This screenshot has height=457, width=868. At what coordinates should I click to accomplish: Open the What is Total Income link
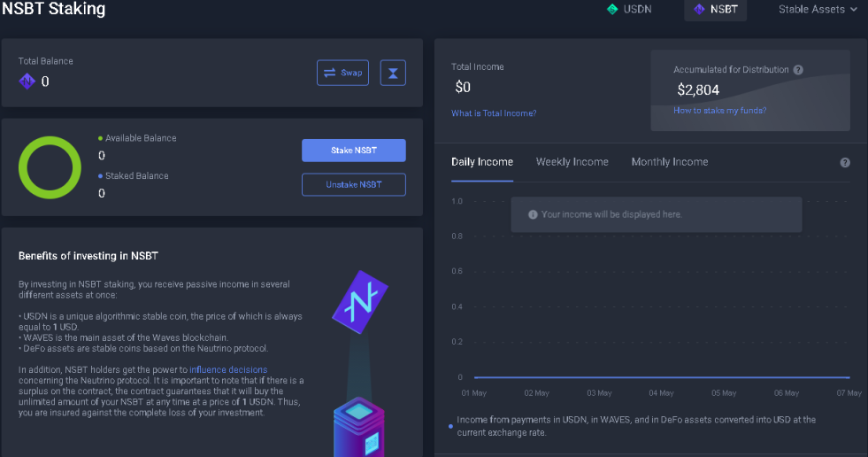tap(493, 113)
